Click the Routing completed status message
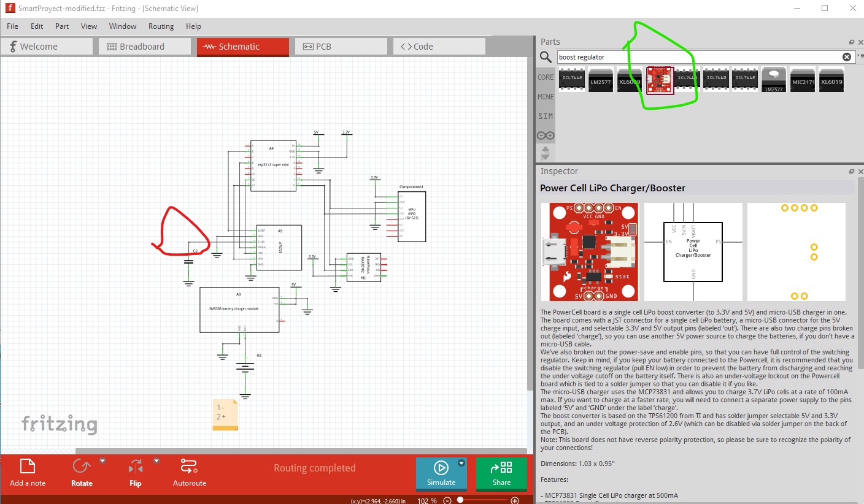Viewport: 864px width, 504px height. (x=315, y=468)
